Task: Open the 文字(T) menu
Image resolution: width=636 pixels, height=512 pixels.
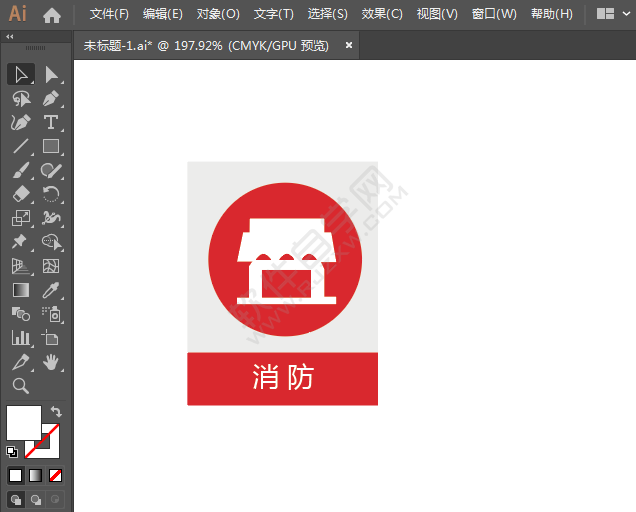Action: 273,14
